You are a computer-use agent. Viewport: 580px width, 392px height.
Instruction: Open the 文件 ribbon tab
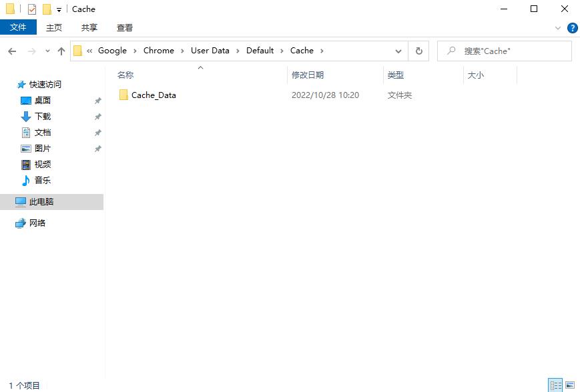[x=18, y=27]
